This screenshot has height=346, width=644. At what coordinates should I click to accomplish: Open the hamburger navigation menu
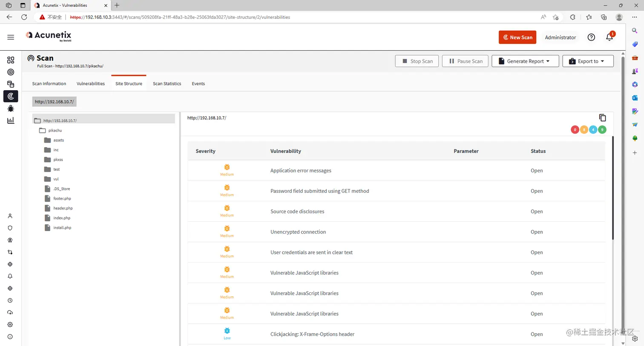point(11,37)
